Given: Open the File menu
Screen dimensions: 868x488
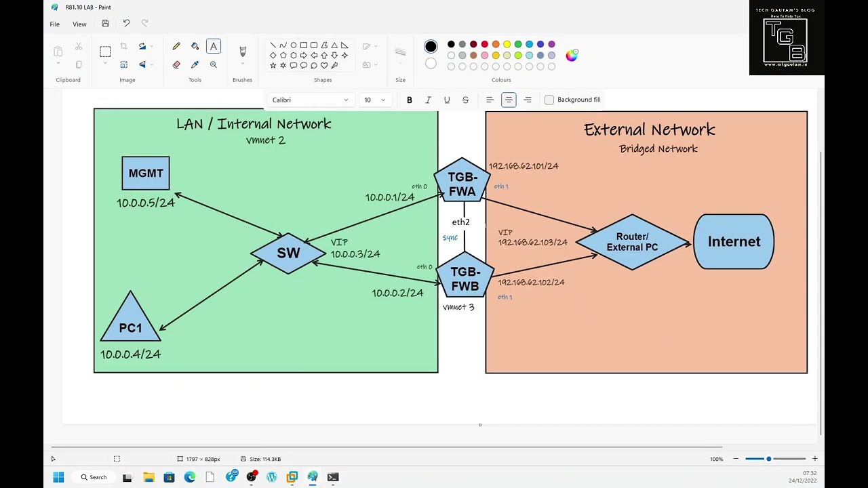Looking at the screenshot, I should tap(54, 24).
